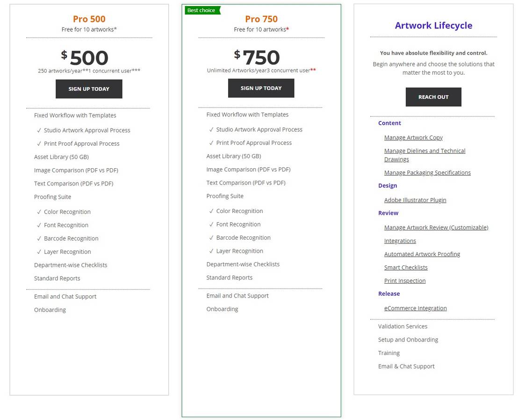Click the REACH OUT button
Viewport: 518px width, 420px height.
click(x=433, y=97)
